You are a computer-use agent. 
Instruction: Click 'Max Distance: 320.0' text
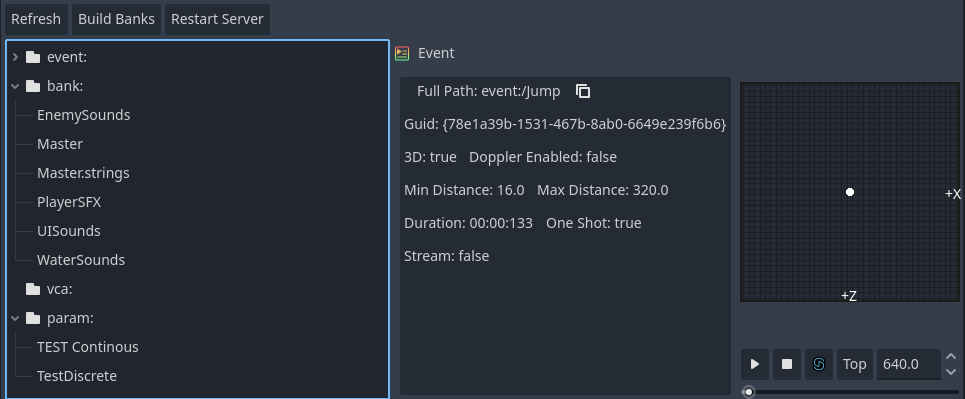click(603, 190)
